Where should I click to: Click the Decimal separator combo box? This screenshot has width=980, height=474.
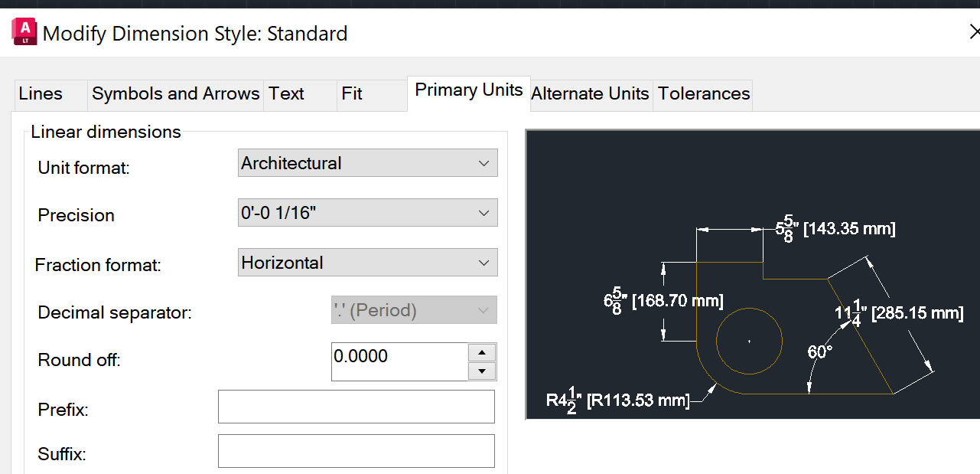tap(414, 309)
